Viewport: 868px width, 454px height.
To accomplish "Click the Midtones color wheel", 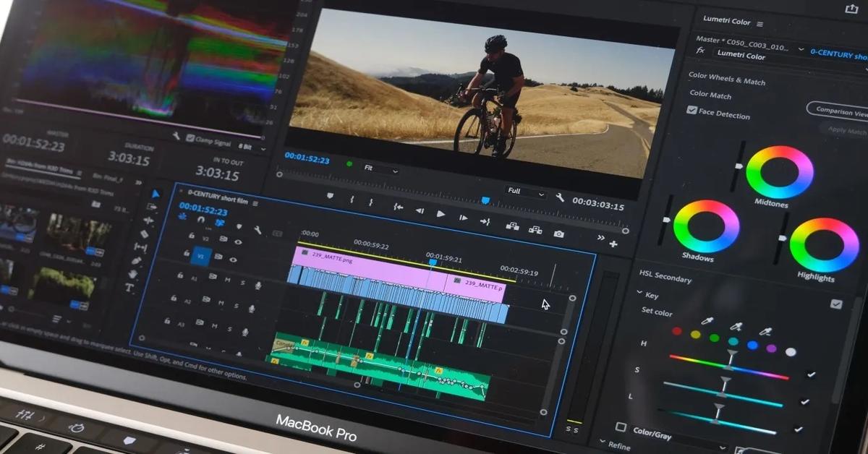I will pyautogui.click(x=779, y=171).
